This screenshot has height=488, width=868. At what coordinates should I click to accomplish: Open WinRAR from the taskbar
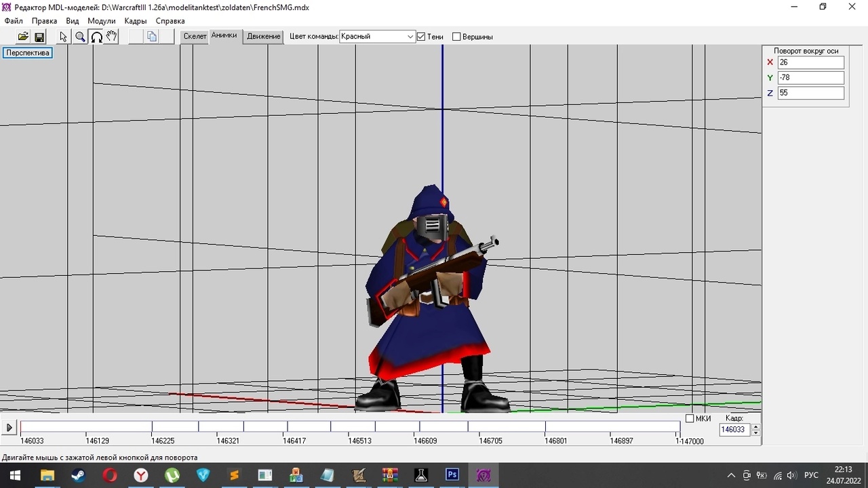(x=390, y=475)
